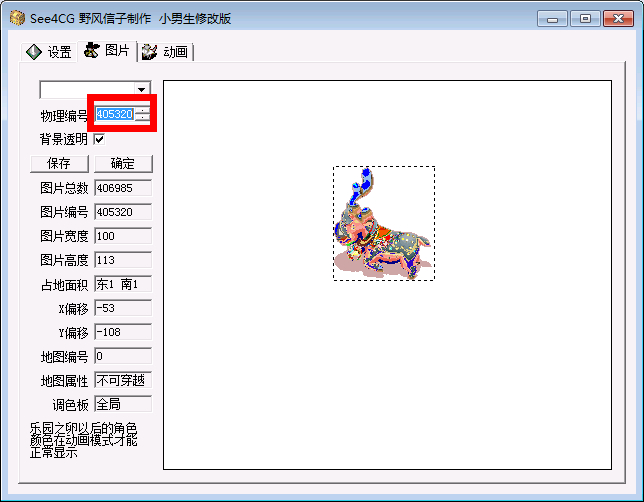Maximize the See4CG window
This screenshot has height=502, width=644.
coord(584,18)
